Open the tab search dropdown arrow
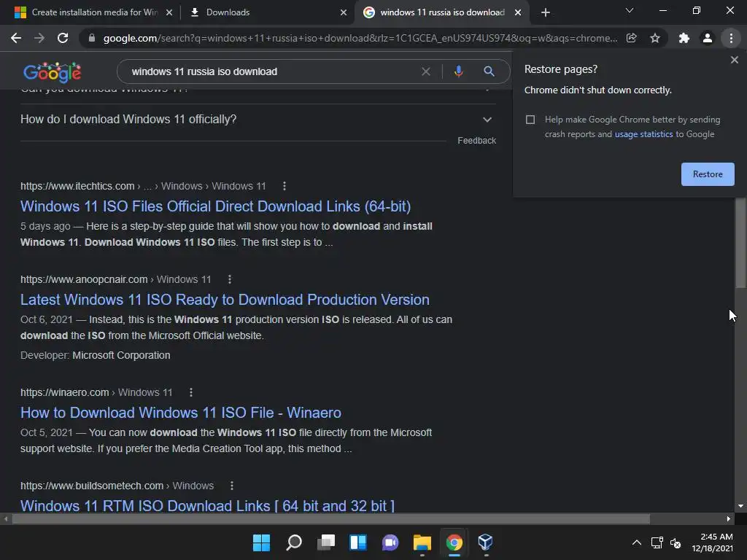Screen dimensions: 747x560 coord(630,10)
